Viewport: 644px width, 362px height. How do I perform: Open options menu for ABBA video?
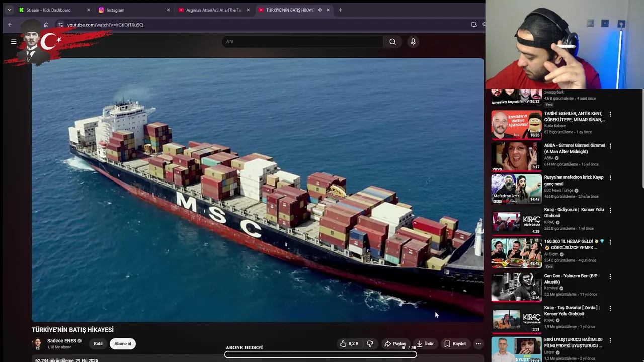[610, 146]
